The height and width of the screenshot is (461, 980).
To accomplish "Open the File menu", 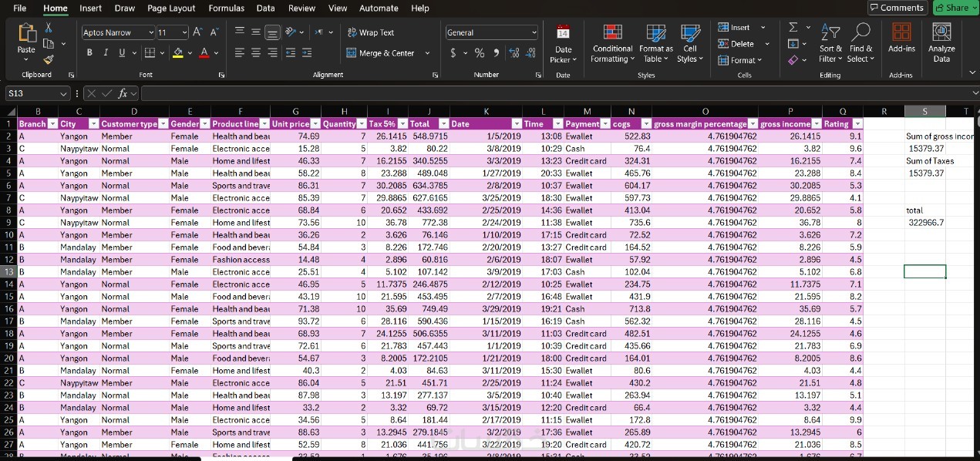I will click(x=20, y=8).
